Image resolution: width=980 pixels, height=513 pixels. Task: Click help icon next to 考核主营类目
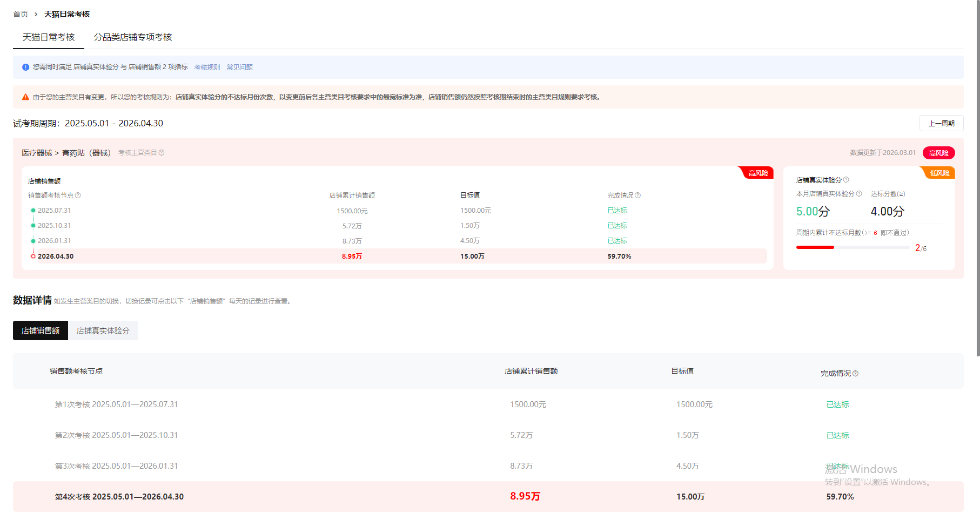tap(162, 153)
